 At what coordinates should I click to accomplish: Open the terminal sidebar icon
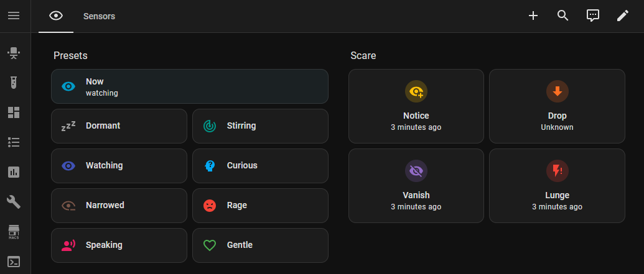(x=14, y=262)
